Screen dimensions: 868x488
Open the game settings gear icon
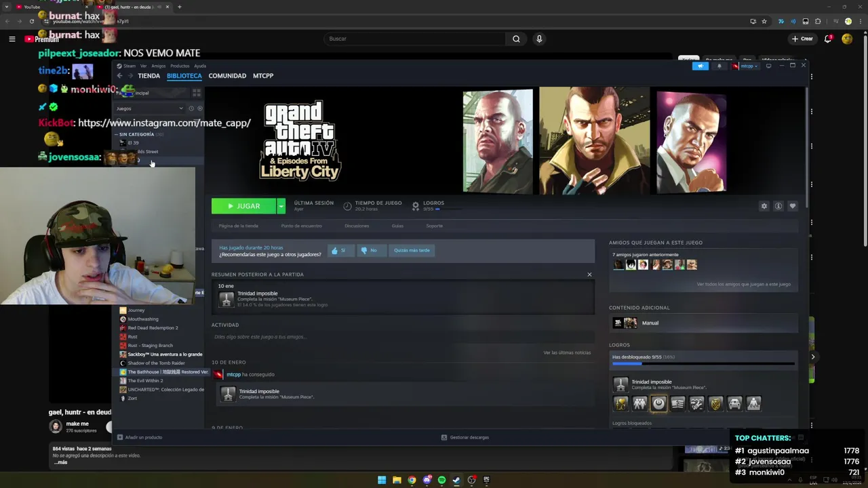[x=764, y=206]
